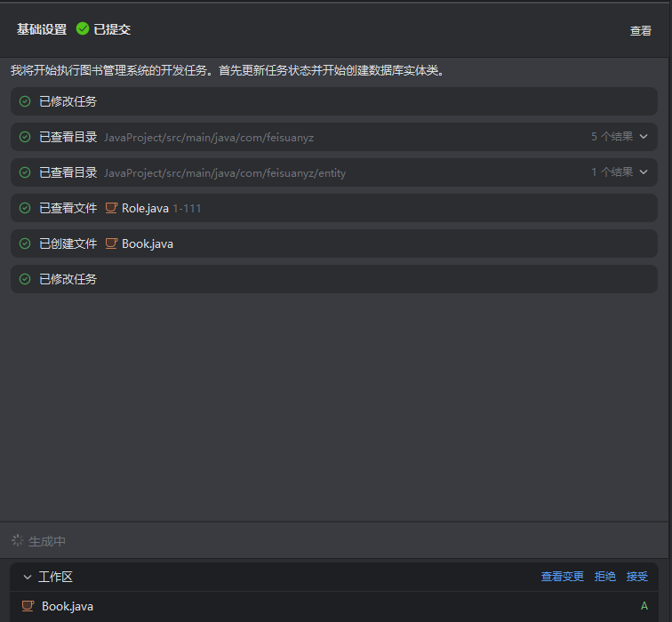Click the added status letter A for Book.java
This screenshot has height=622, width=672.
tap(644, 606)
